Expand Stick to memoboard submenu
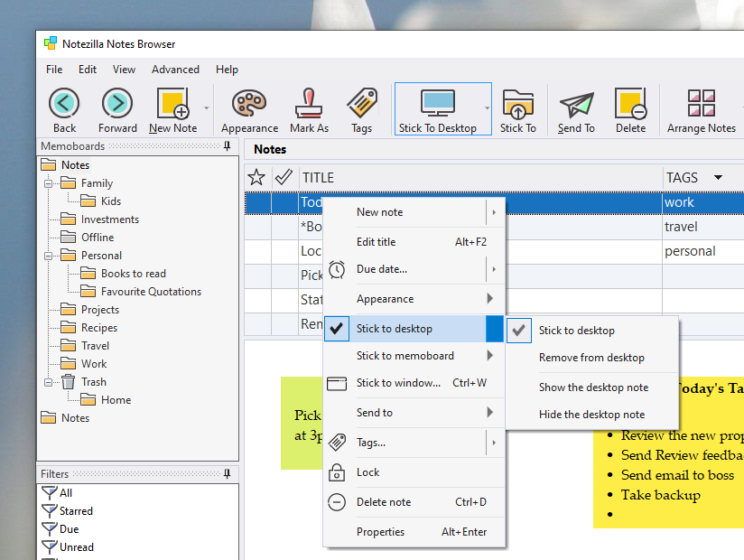 click(490, 356)
